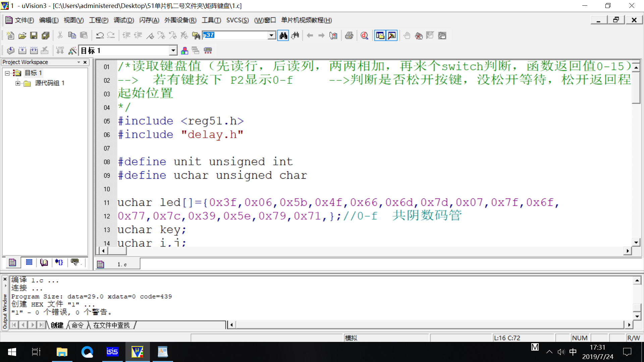Image resolution: width=644 pixels, height=362 pixels.
Task: Open the find text dropdown showing p37
Action: pyautogui.click(x=272, y=35)
